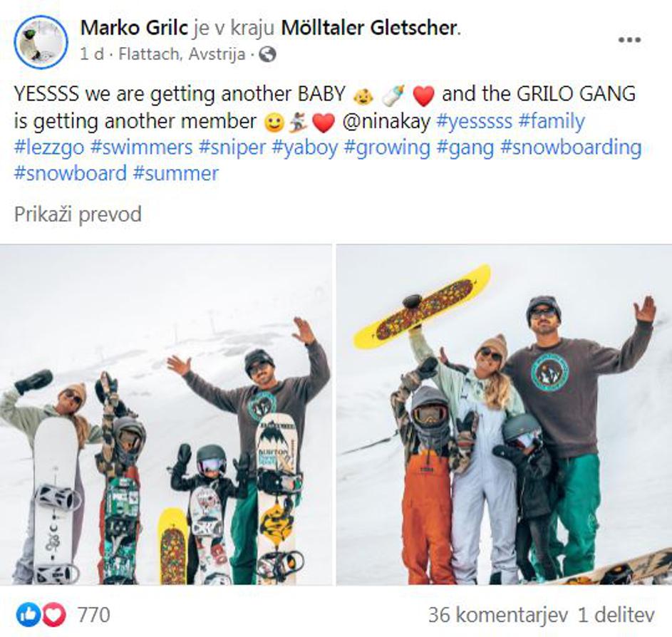Open the Mölltaler Gletscher location link
The image size is (672, 637).
coord(369,28)
